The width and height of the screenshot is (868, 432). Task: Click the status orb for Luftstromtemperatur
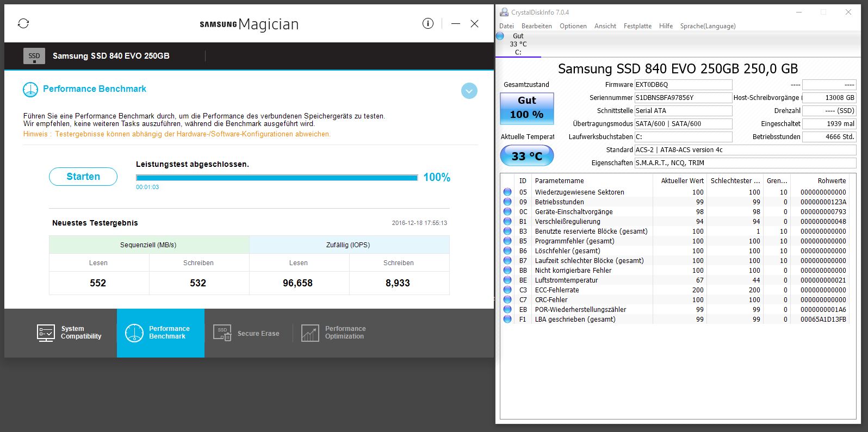[507, 280]
